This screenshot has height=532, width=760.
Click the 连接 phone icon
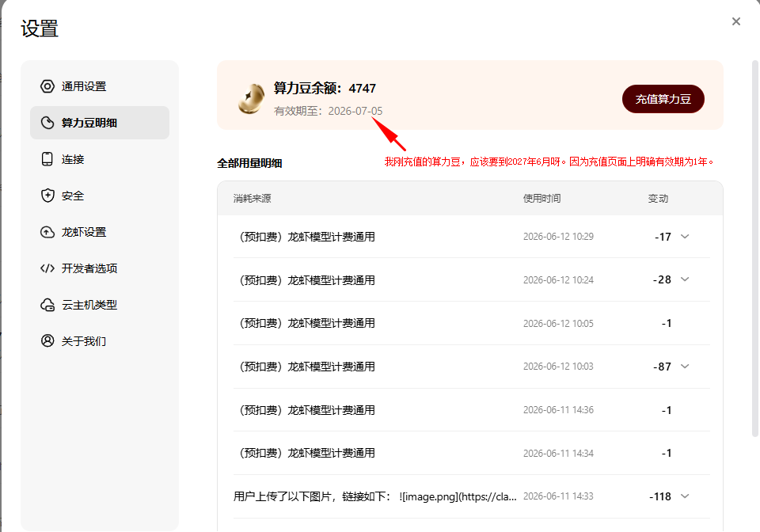click(x=47, y=159)
